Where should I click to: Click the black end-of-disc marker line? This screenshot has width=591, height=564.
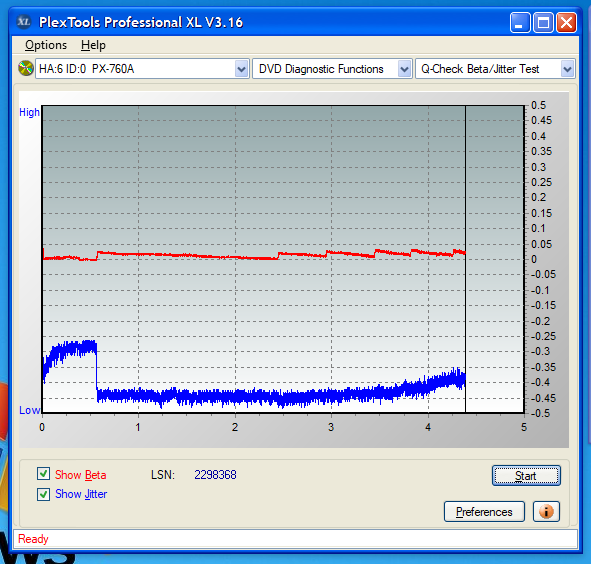coord(465,259)
